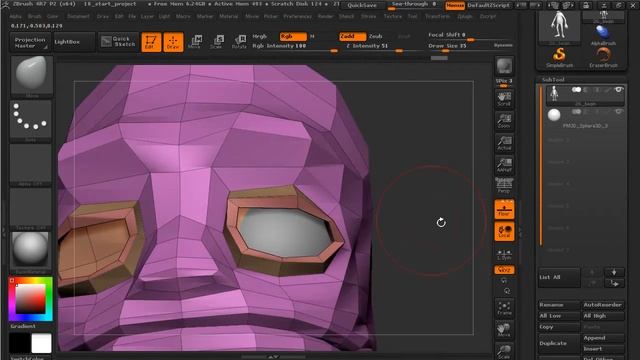
Task: Open the Preferences menu
Action: (x=297, y=16)
